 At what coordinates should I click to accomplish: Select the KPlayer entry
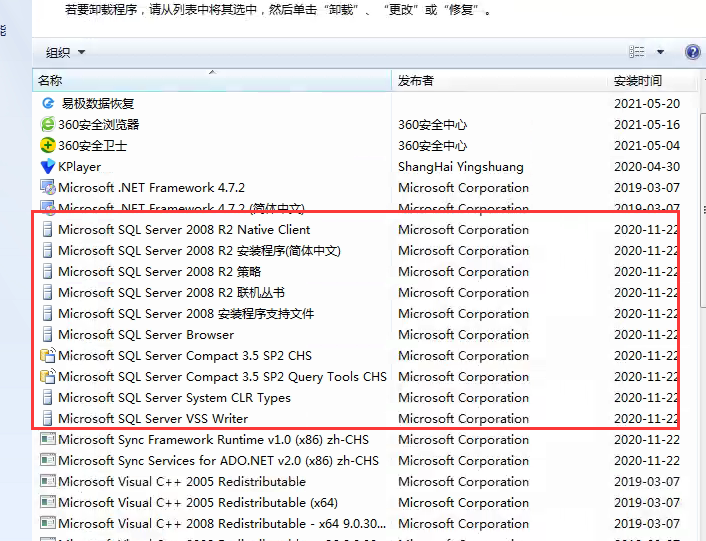coord(80,167)
